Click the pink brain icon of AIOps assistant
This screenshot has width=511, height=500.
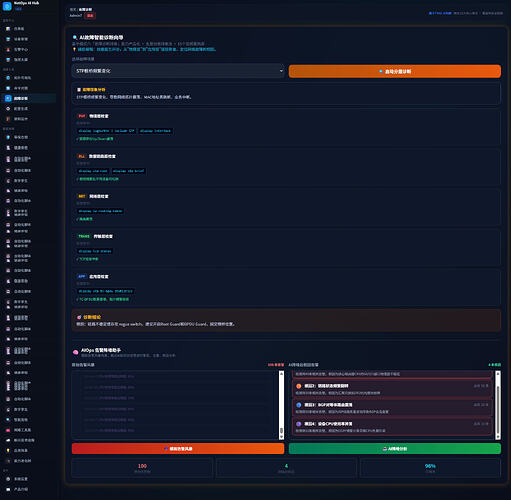(x=76, y=352)
